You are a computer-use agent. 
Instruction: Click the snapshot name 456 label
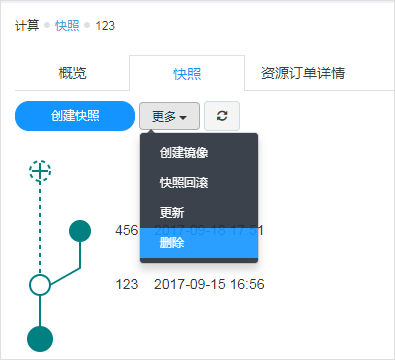tap(127, 230)
